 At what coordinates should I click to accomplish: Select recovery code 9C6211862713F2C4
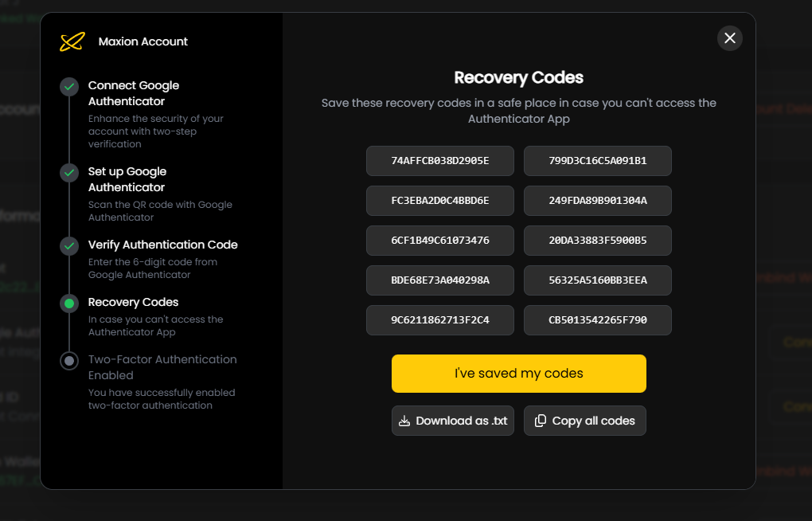(x=439, y=320)
